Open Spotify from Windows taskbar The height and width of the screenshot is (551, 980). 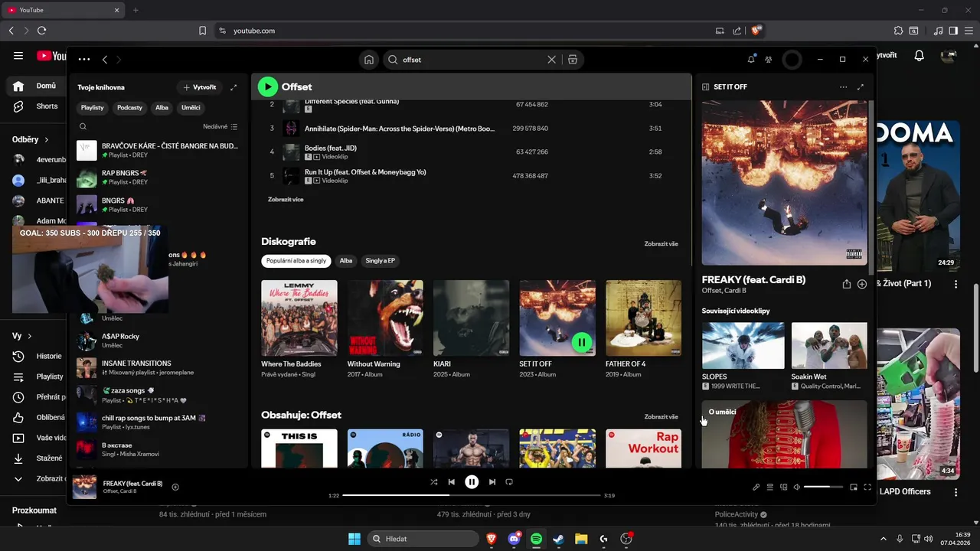536,539
